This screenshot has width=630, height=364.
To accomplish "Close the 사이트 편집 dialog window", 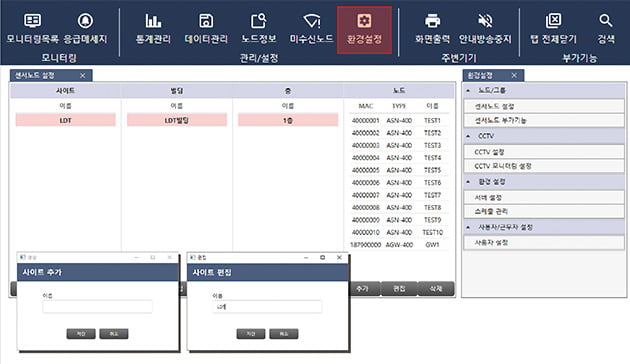I will 339,258.
